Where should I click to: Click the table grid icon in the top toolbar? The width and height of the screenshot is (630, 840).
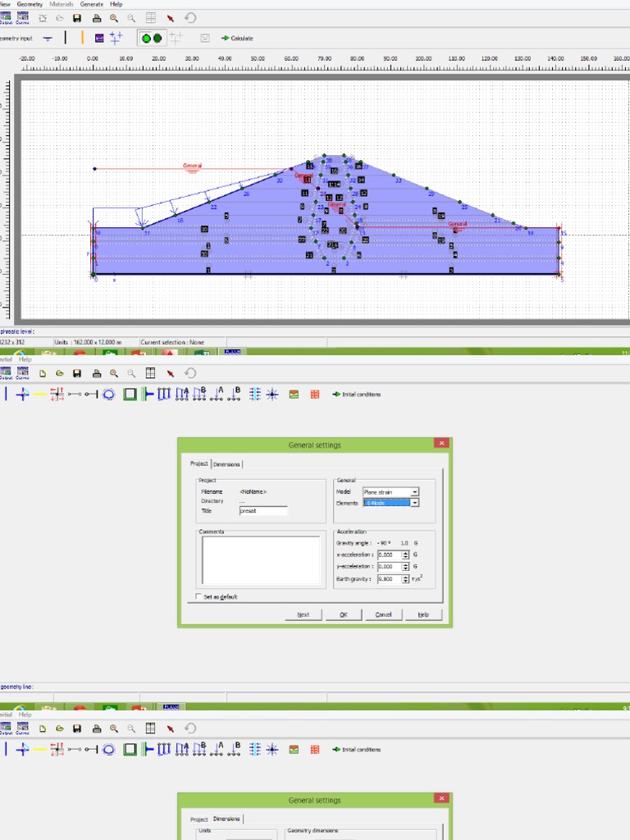[x=150, y=17]
